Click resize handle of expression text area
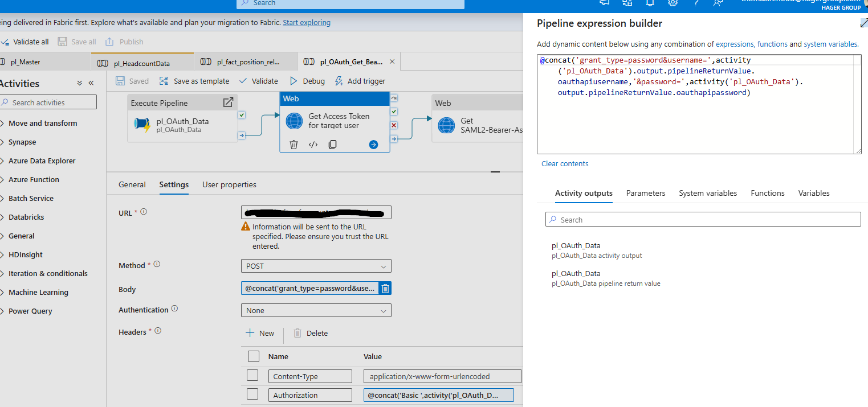This screenshot has height=407, width=868. (x=857, y=150)
